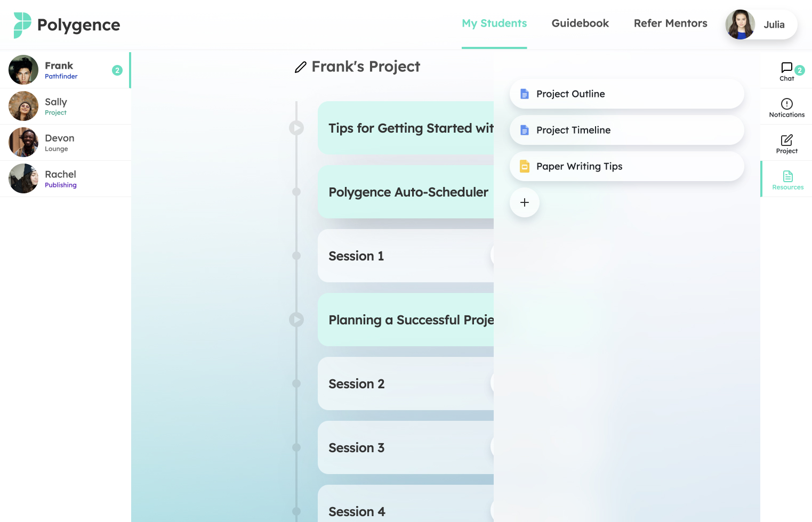Open the Project Timeline document
This screenshot has height=522, width=812.
pyautogui.click(x=626, y=130)
